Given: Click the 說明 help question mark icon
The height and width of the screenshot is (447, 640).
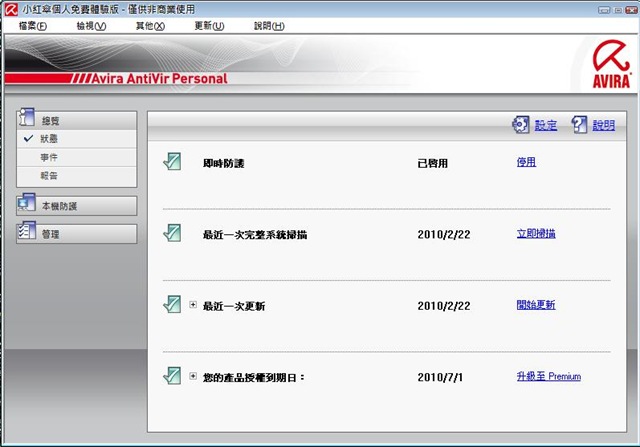Looking at the screenshot, I should click(x=579, y=125).
